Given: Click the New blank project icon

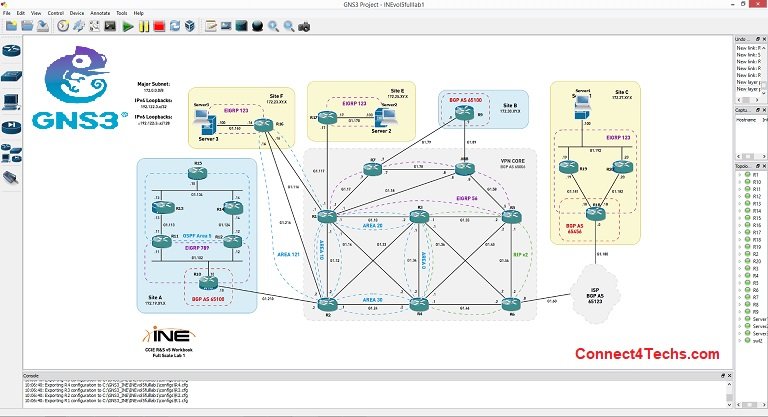Looking at the screenshot, I should click(9, 25).
